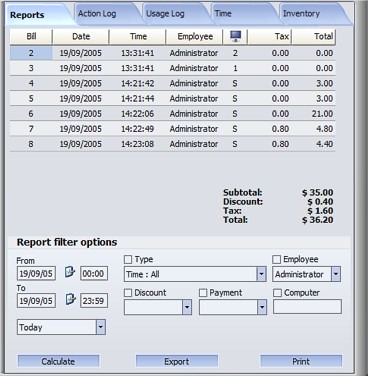The height and width of the screenshot is (376, 368).
Task: Click the grand Total value $ 36.20
Action: click(318, 220)
